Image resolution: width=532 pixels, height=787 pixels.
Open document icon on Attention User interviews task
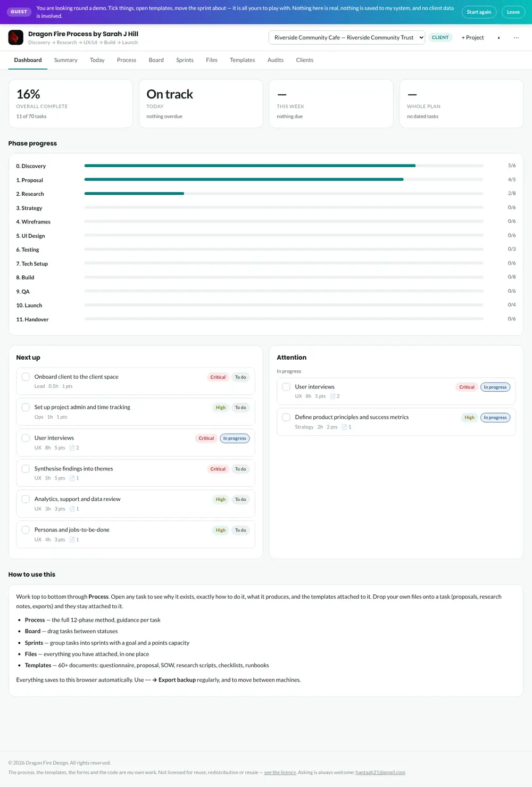(333, 396)
